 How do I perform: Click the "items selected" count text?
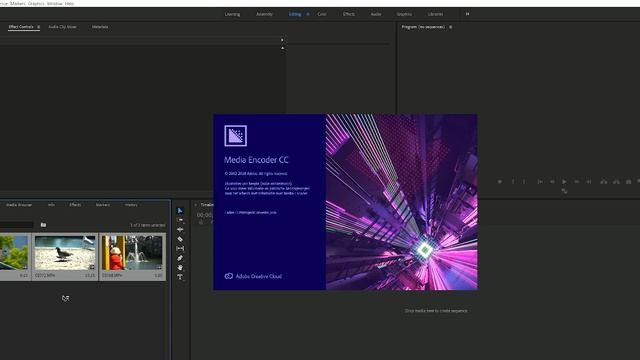click(x=147, y=225)
